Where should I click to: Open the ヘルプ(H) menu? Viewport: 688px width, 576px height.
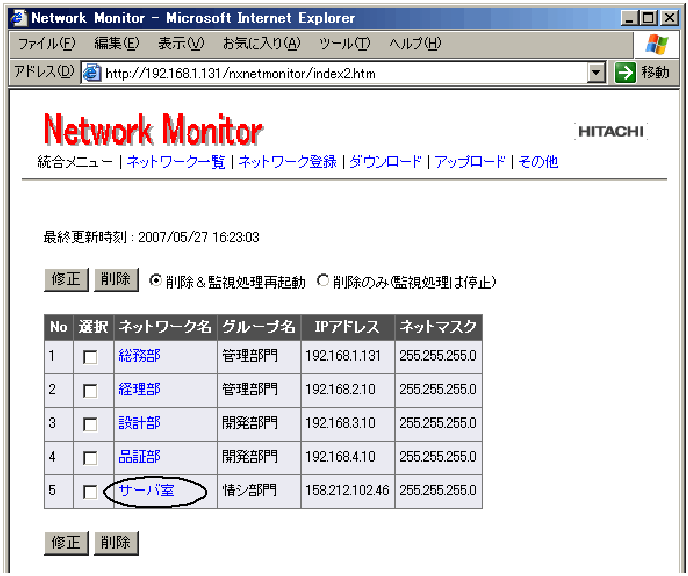[x=415, y=43]
